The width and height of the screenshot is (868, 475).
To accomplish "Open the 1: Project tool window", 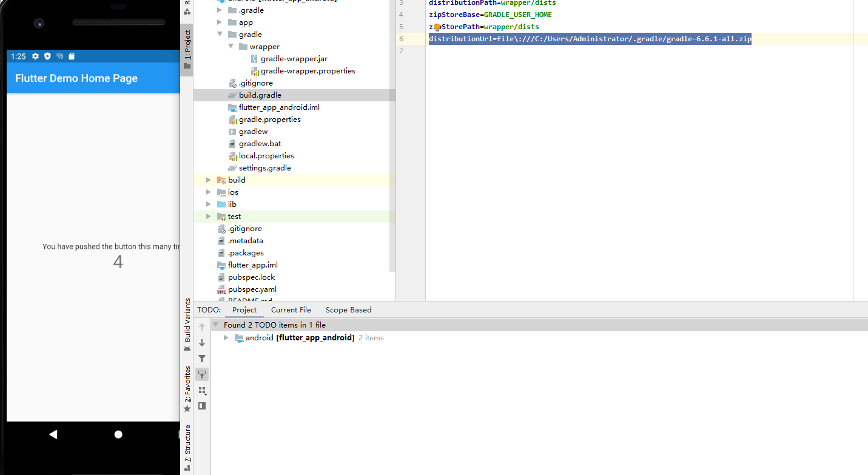I will coord(187,49).
